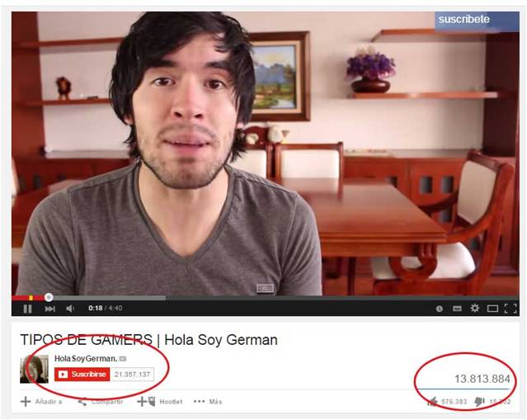Image resolution: width=527 pixels, height=420 pixels.
Task: Skip to the next video
Action: coord(49,309)
